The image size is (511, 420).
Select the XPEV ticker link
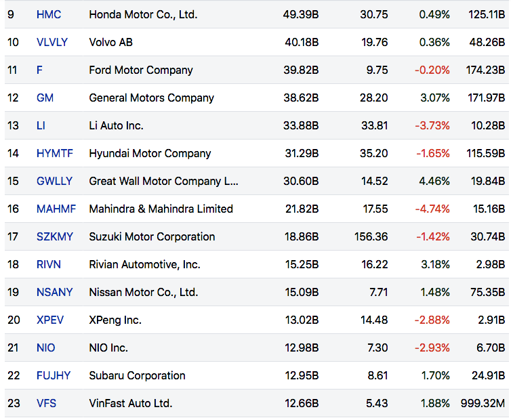[x=51, y=320]
